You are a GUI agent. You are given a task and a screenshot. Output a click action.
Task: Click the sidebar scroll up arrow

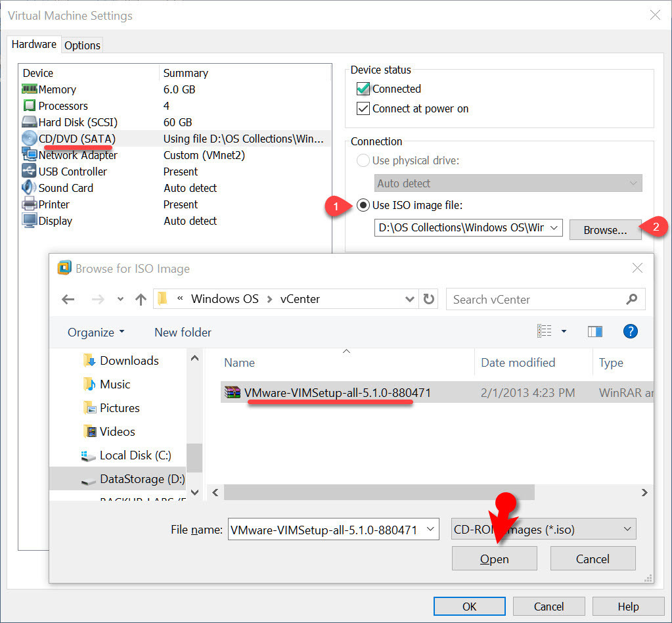194,358
